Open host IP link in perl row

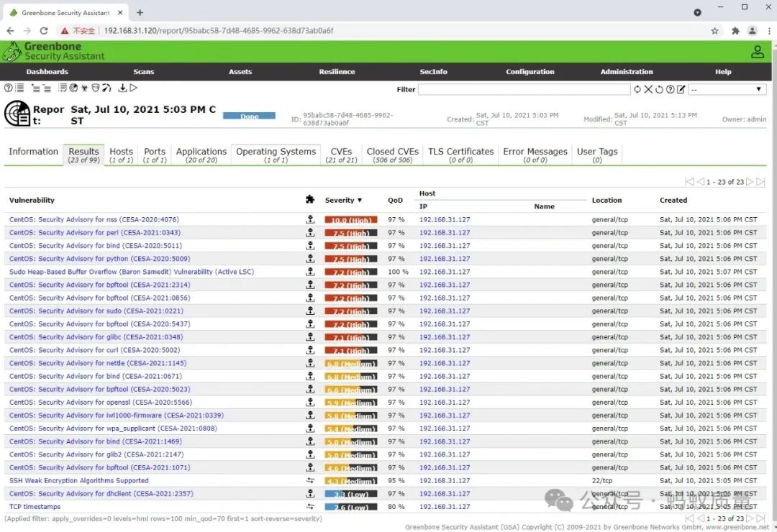[445, 233]
